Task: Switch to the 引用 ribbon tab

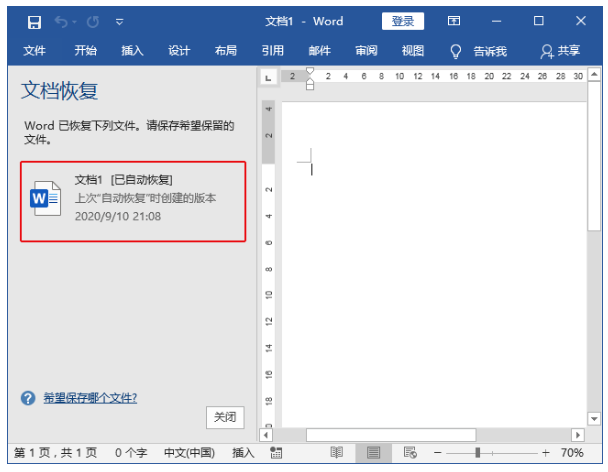Action: point(272,50)
